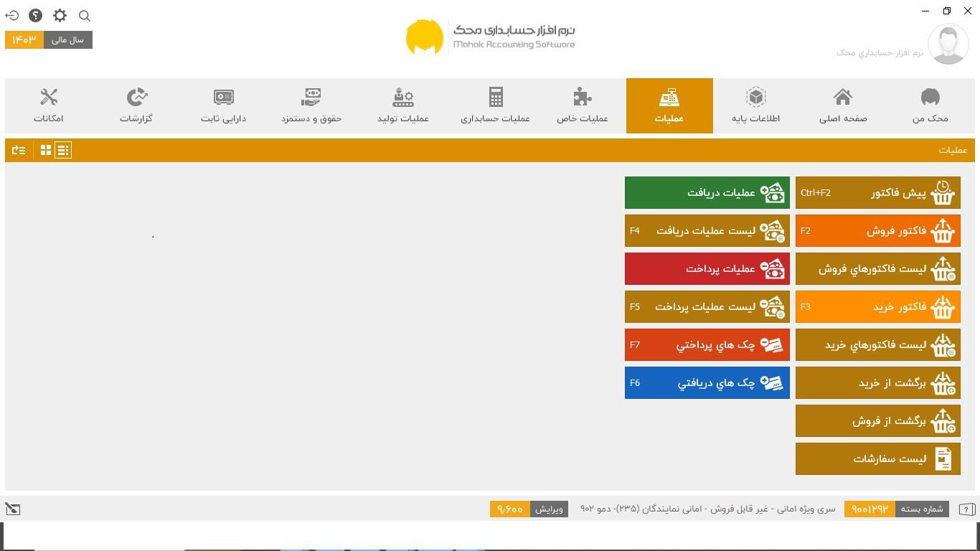The height and width of the screenshot is (551, 980).
Task: Open لیست فاکتورهای فروش label
Action: coord(872,268)
